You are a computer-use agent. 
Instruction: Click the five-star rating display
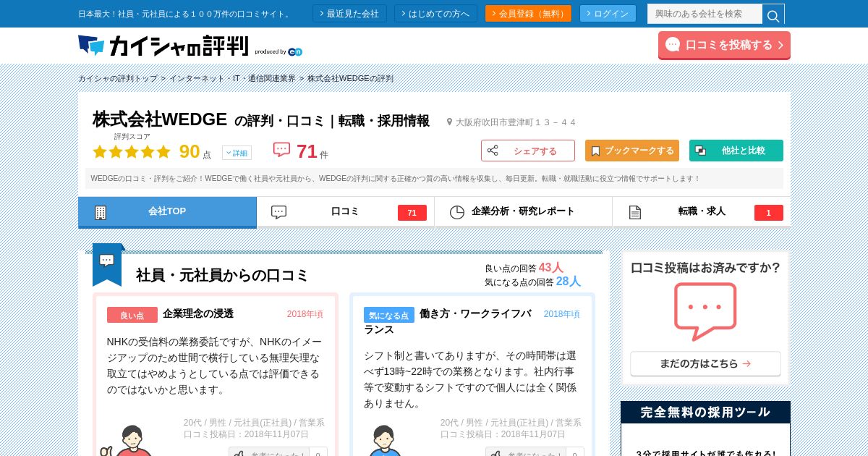132,151
